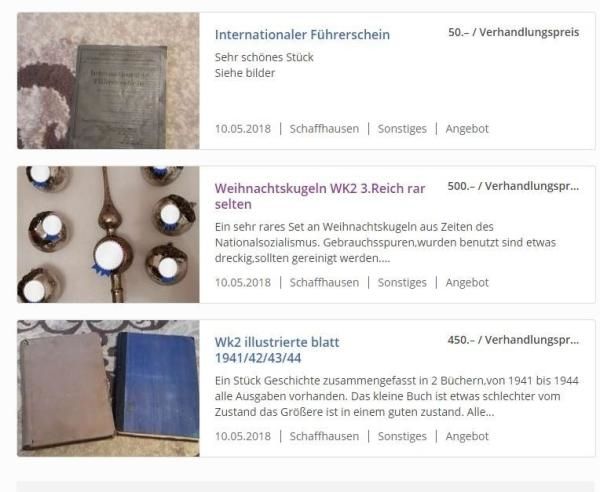
Task: Click the 500.– price of the Weihnachtskugeln
Action: tap(513, 186)
